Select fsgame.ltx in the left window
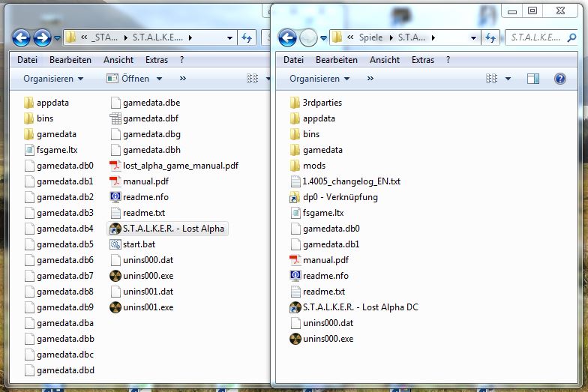The width and height of the screenshot is (588, 392). tap(51, 150)
